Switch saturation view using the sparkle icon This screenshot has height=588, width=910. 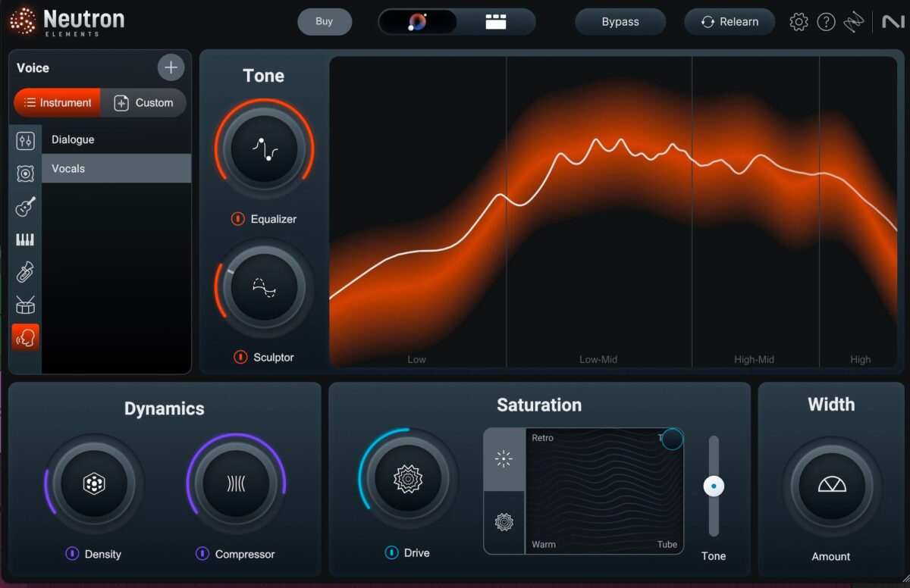point(504,459)
